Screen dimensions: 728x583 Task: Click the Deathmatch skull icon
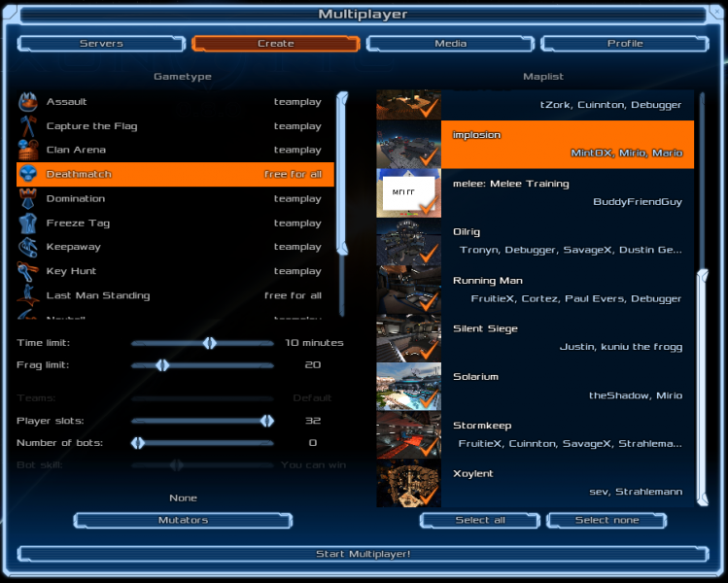[28, 174]
